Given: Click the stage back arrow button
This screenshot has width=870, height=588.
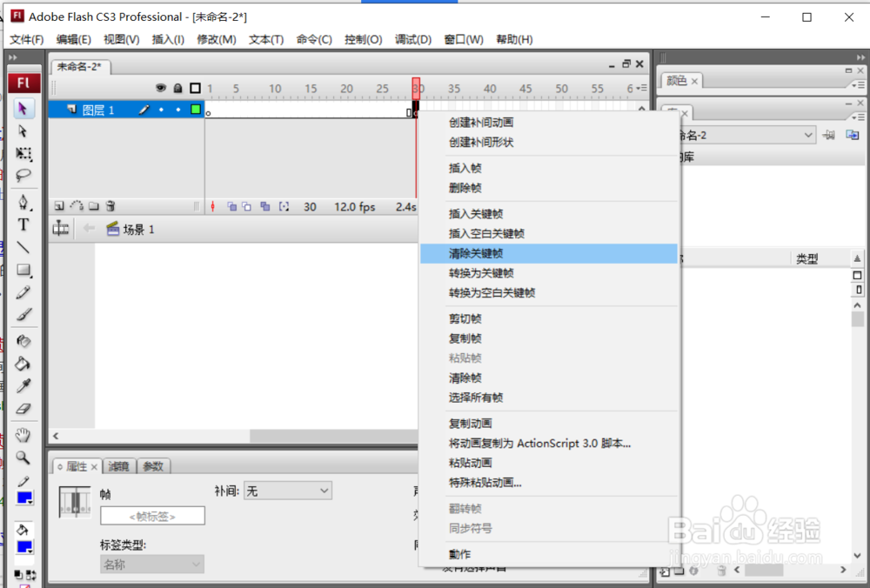Looking at the screenshot, I should tap(89, 229).
